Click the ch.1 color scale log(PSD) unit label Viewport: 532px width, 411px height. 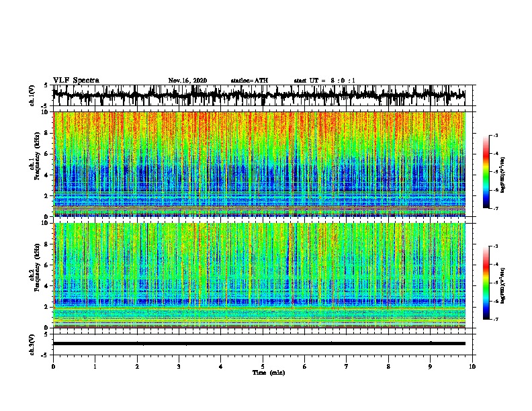pyautogui.click(x=503, y=175)
